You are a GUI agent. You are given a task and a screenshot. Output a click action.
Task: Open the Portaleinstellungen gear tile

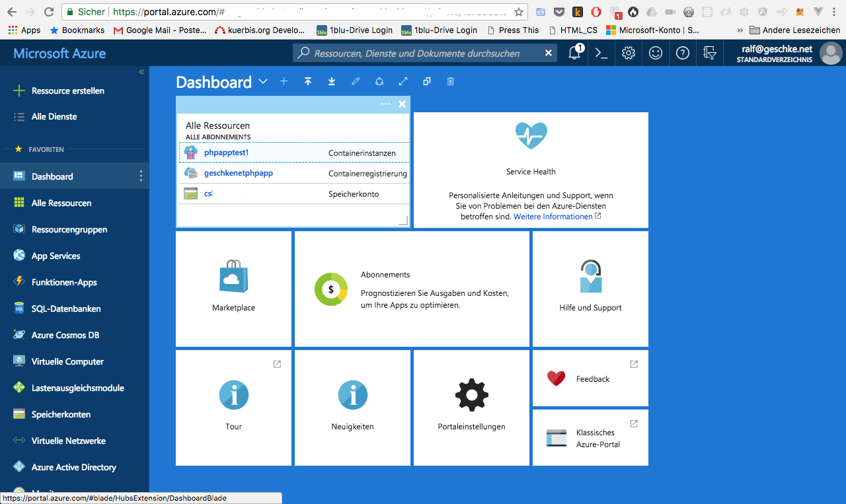click(471, 408)
